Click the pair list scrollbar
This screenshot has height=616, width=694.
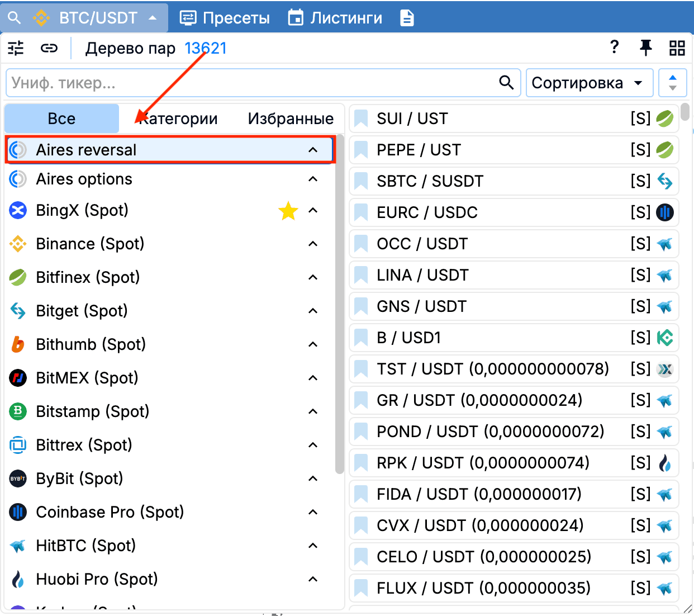pos(685,112)
